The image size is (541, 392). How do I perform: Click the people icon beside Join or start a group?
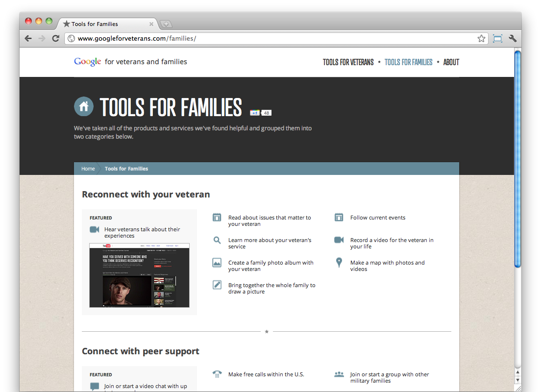click(x=339, y=374)
